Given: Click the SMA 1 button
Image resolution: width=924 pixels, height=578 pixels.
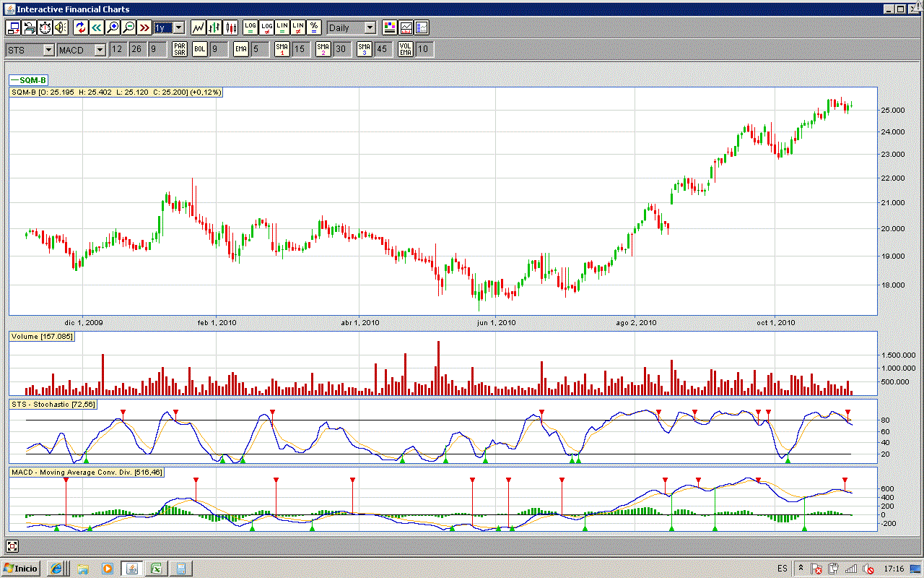Looking at the screenshot, I should (x=282, y=49).
